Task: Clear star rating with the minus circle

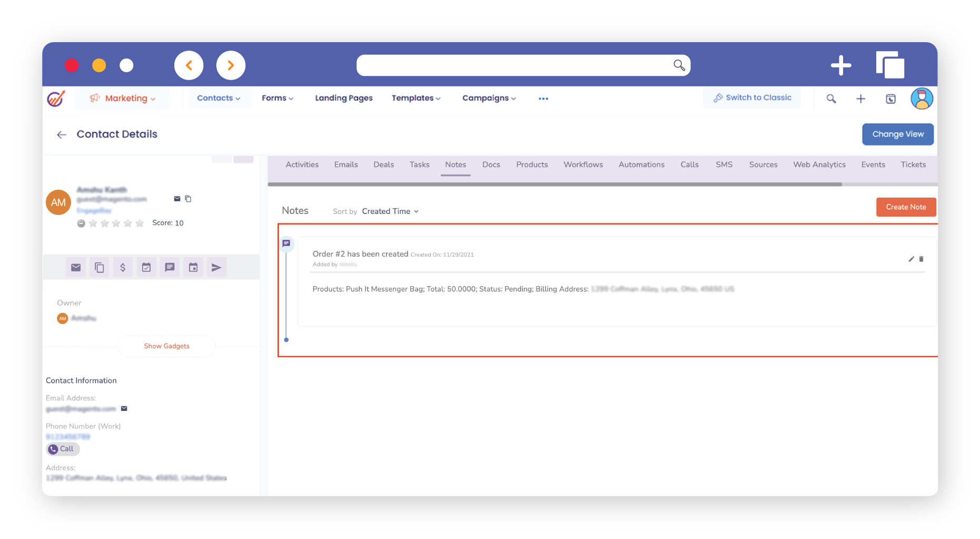Action: 81,223
